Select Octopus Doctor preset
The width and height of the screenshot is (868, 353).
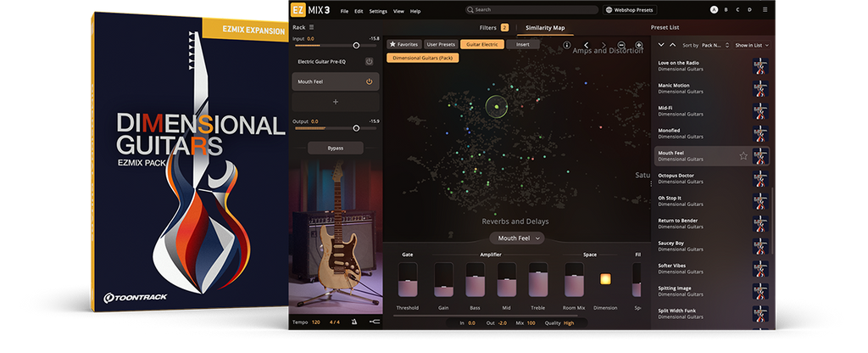tap(712, 178)
